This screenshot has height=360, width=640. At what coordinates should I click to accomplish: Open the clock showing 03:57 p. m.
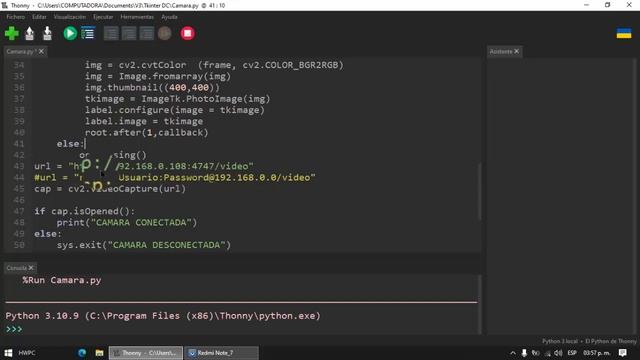click(596, 353)
